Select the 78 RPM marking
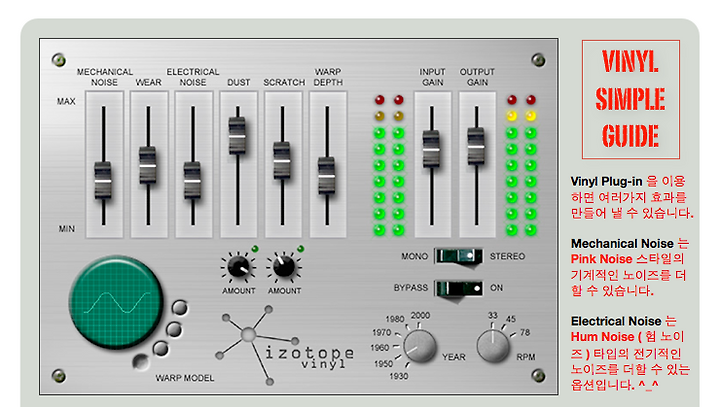 [x=525, y=332]
